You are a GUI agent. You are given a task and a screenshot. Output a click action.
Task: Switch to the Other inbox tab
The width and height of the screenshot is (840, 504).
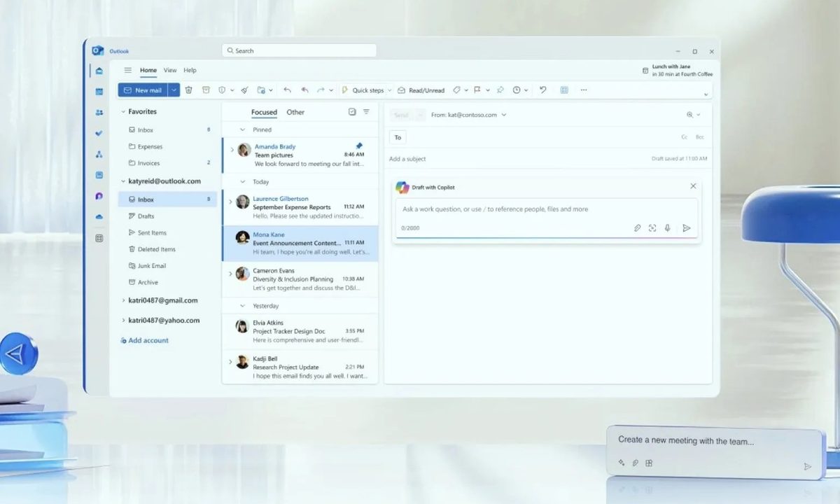coord(295,112)
